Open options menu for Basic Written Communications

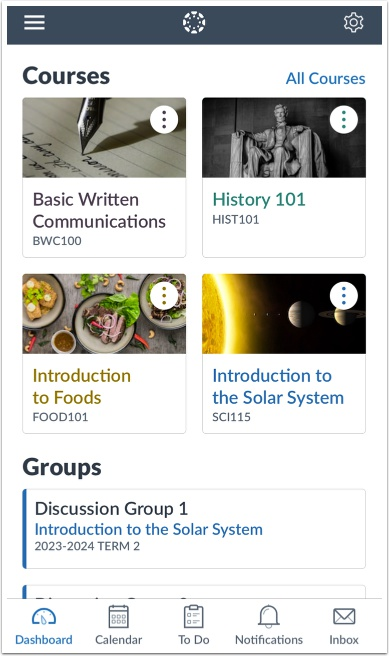pyautogui.click(x=164, y=120)
